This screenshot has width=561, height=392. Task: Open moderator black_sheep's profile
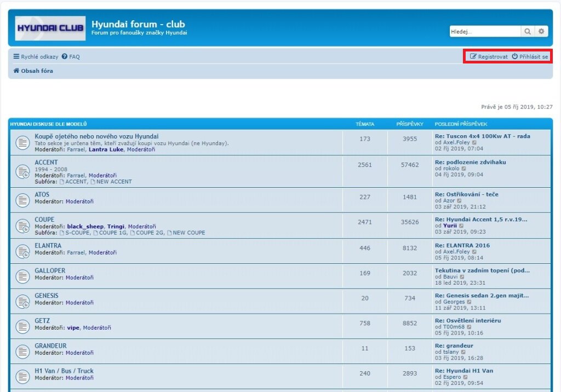tap(85, 227)
